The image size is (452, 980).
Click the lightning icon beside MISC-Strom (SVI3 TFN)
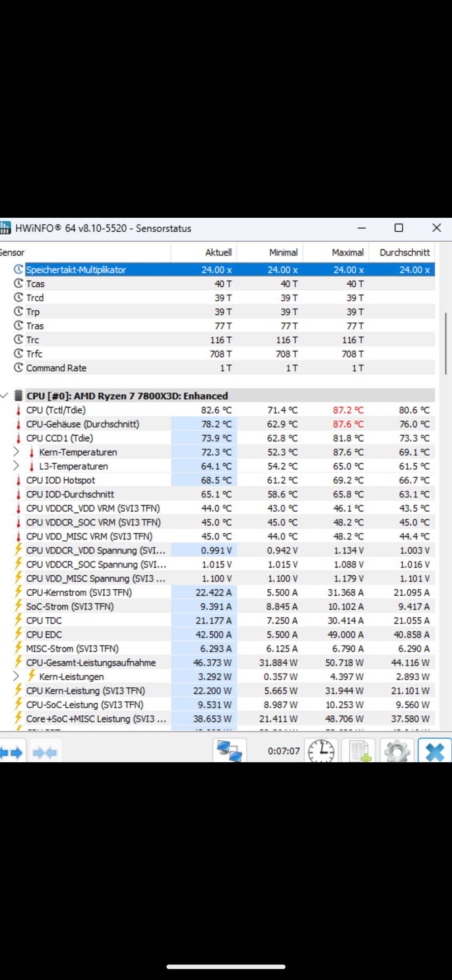18,648
